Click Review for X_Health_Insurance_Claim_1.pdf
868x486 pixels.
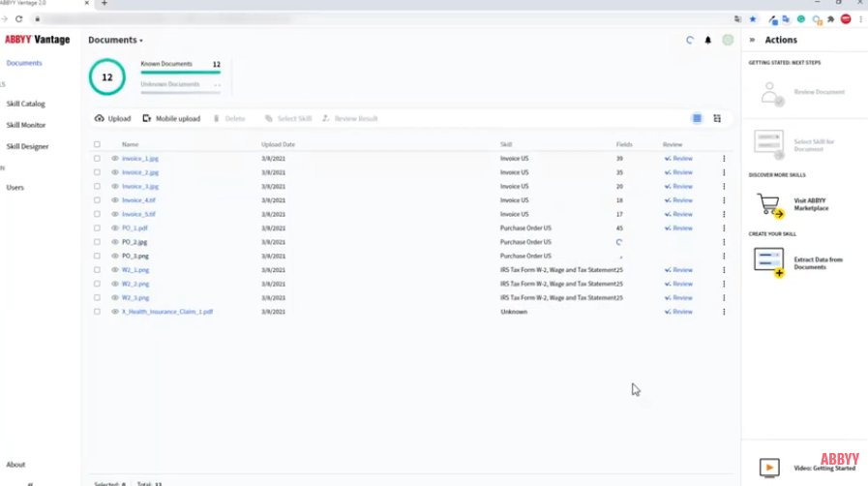(678, 312)
